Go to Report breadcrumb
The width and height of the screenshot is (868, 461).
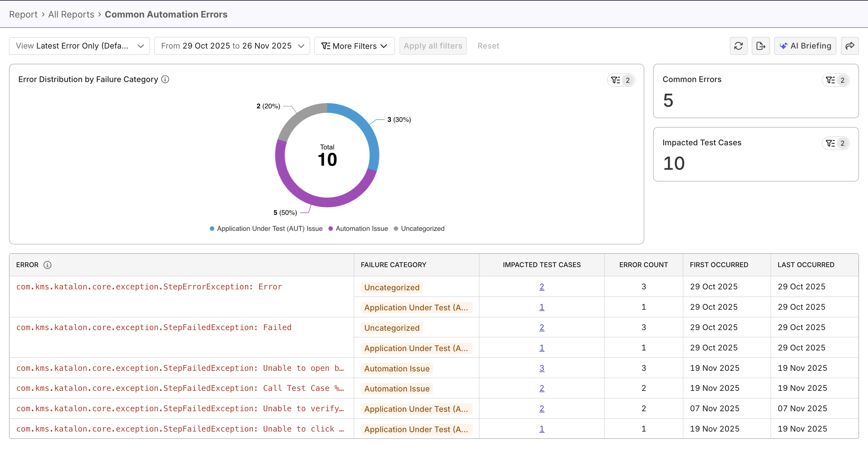click(23, 14)
